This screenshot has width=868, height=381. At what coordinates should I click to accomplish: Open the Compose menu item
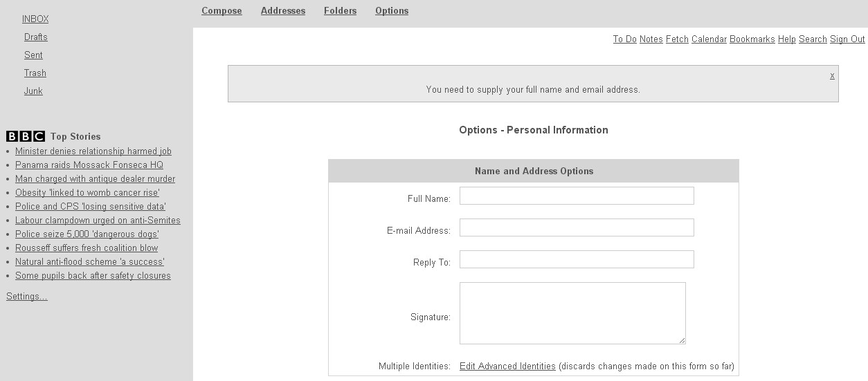point(221,11)
